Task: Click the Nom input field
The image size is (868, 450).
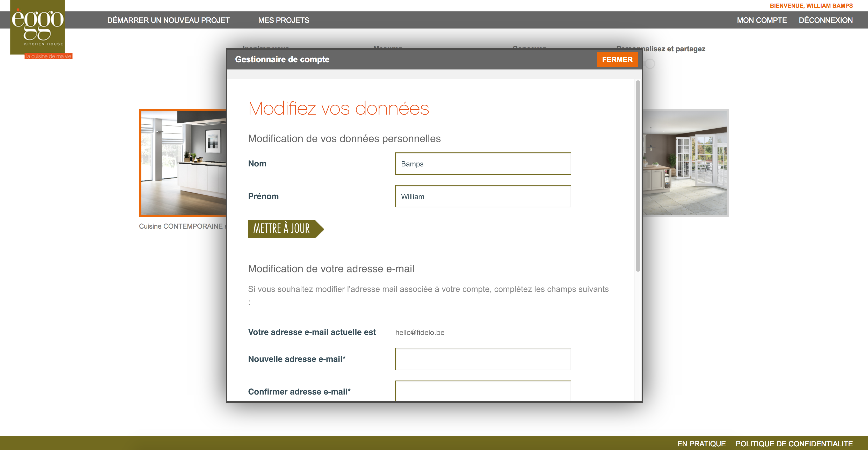Action: (483, 164)
